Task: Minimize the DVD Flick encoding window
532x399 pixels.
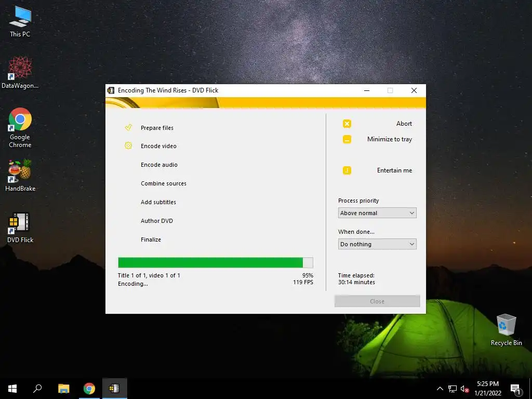Action: click(367, 90)
